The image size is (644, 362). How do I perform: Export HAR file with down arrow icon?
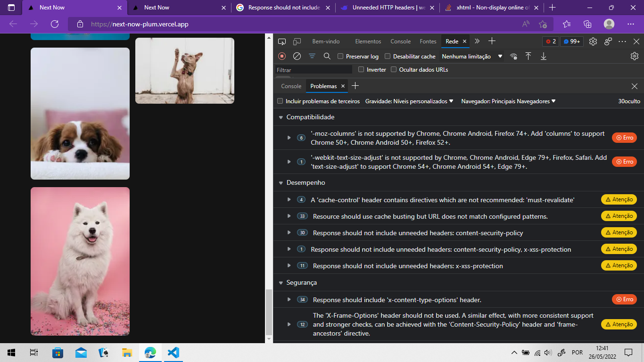[x=544, y=56]
